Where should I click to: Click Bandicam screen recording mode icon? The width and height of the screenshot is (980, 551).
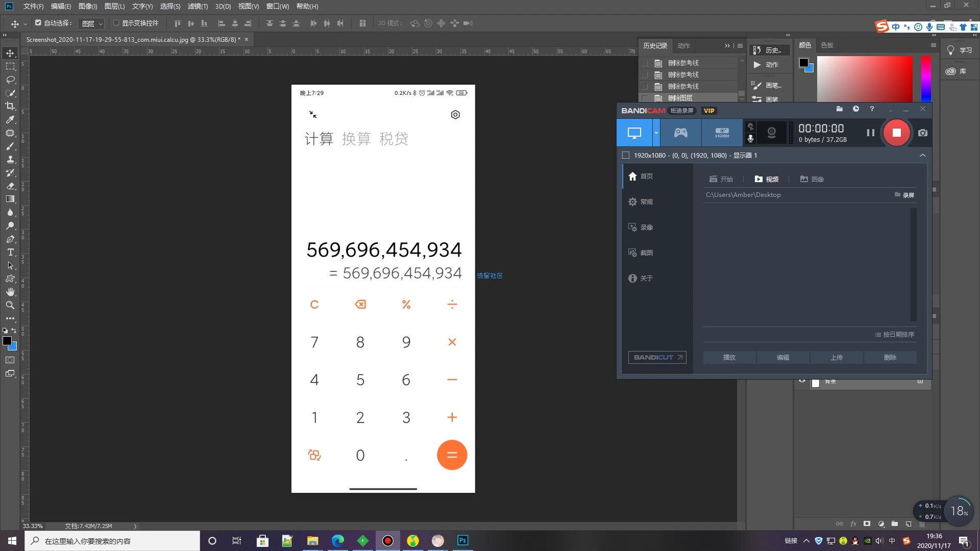tap(634, 133)
